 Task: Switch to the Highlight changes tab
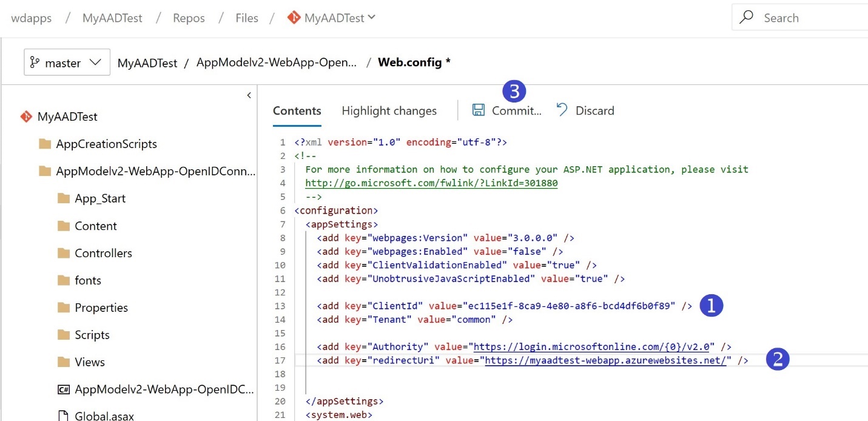[x=389, y=110]
